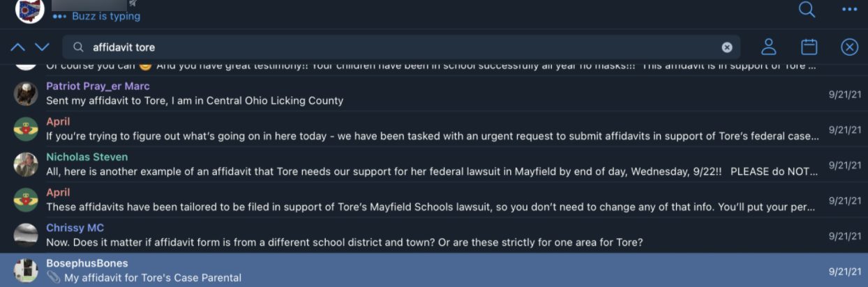The width and height of the screenshot is (868, 287).
Task: Click the BosephusBones avatar
Action: (x=26, y=271)
